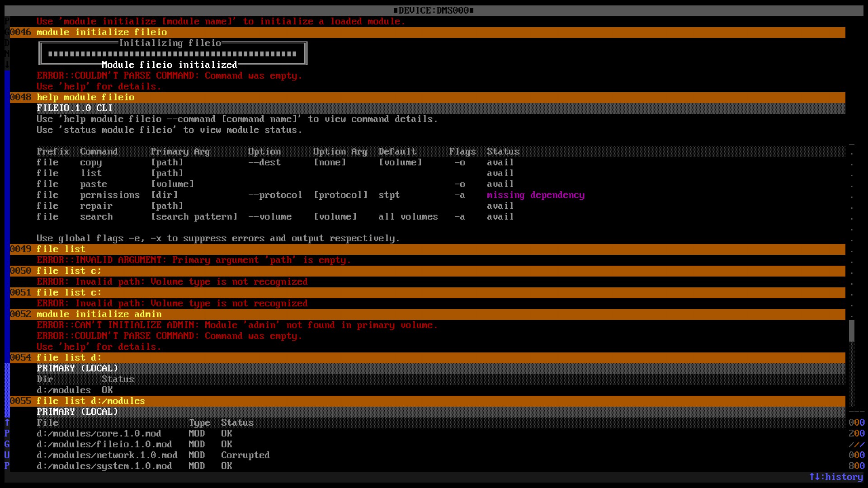This screenshot has height=488, width=868.
Task: Click the '800' counter on the right side
Action: [857, 466]
